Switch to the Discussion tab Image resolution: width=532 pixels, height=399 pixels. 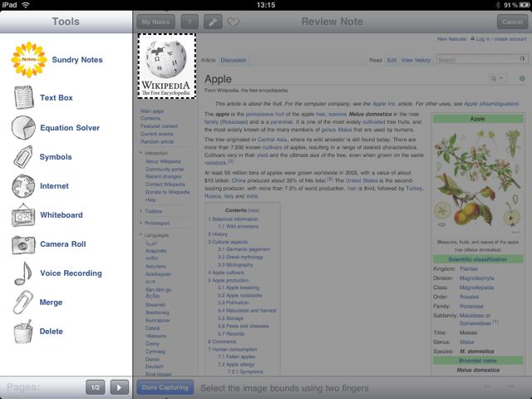pyautogui.click(x=234, y=60)
